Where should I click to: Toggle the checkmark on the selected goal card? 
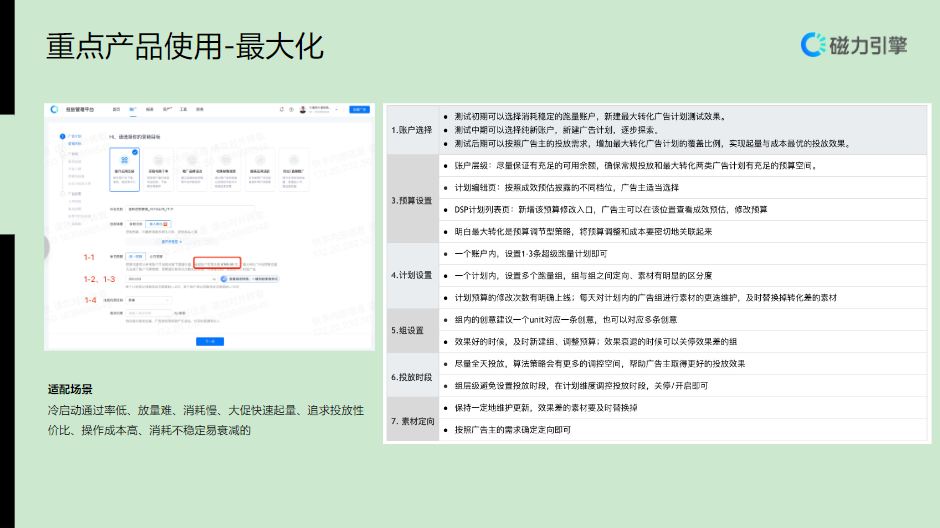[x=135, y=152]
